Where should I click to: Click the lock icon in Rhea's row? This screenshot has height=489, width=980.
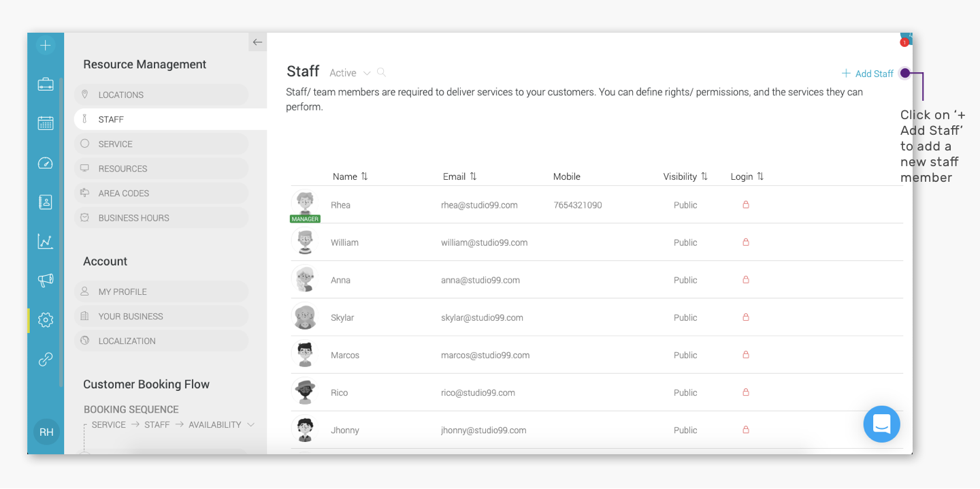point(746,204)
